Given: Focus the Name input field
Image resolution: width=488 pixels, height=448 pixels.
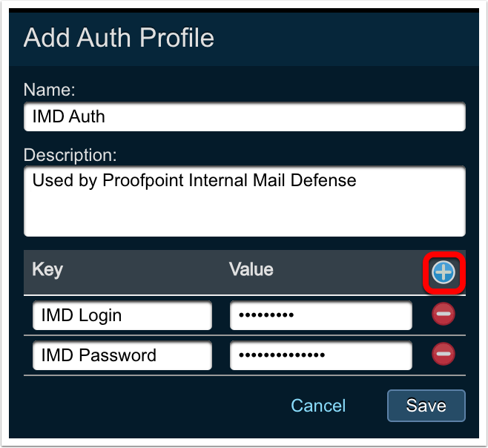Looking at the screenshot, I should coord(245,116).
